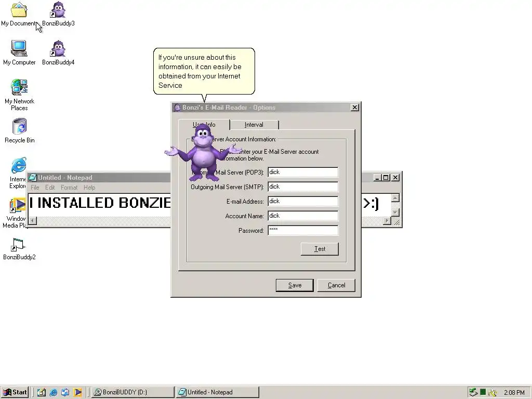Click Notepad's vertical scrollbar down arrow
The height and width of the screenshot is (399, 532).
(x=395, y=212)
